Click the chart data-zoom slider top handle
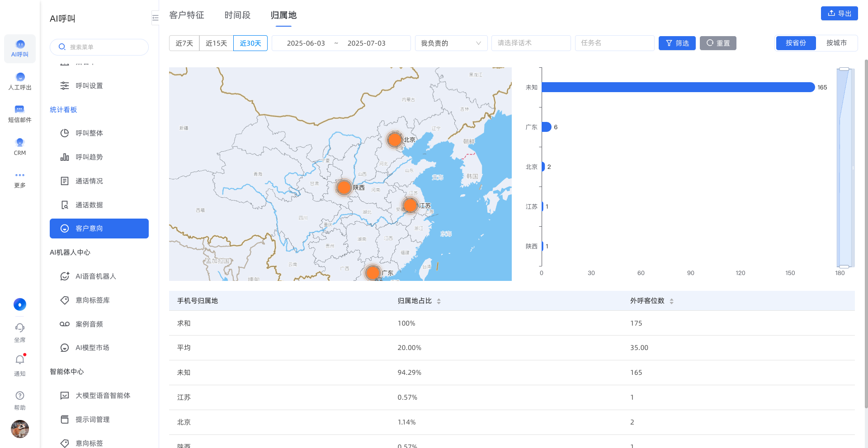The height and width of the screenshot is (448, 868). click(x=844, y=69)
